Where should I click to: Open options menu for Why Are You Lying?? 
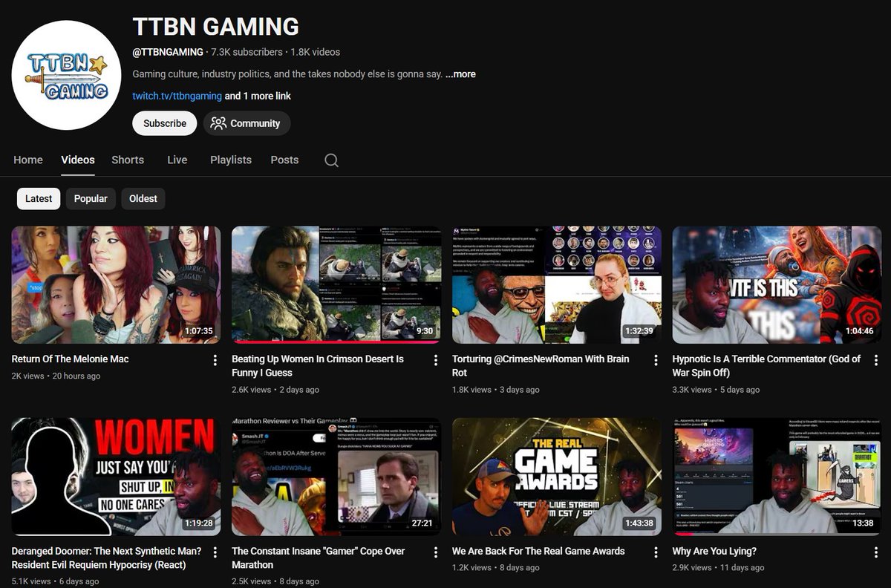click(876, 552)
